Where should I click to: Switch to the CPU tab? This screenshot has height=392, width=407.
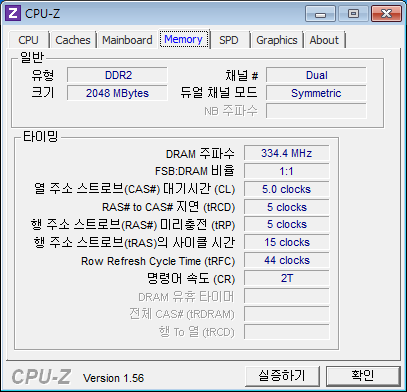28,40
